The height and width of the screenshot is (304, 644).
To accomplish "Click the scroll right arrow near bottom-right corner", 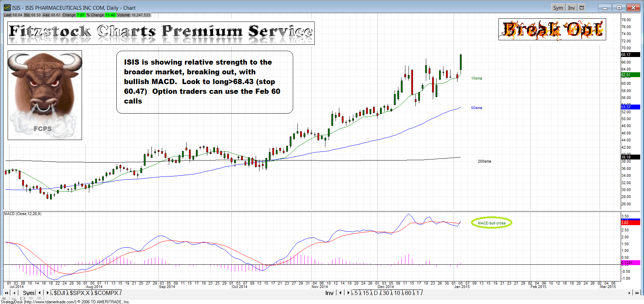I will coord(629,293).
